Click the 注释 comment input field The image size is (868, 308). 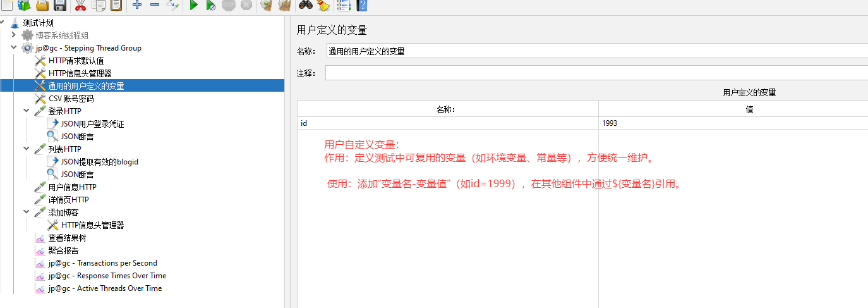(x=597, y=73)
